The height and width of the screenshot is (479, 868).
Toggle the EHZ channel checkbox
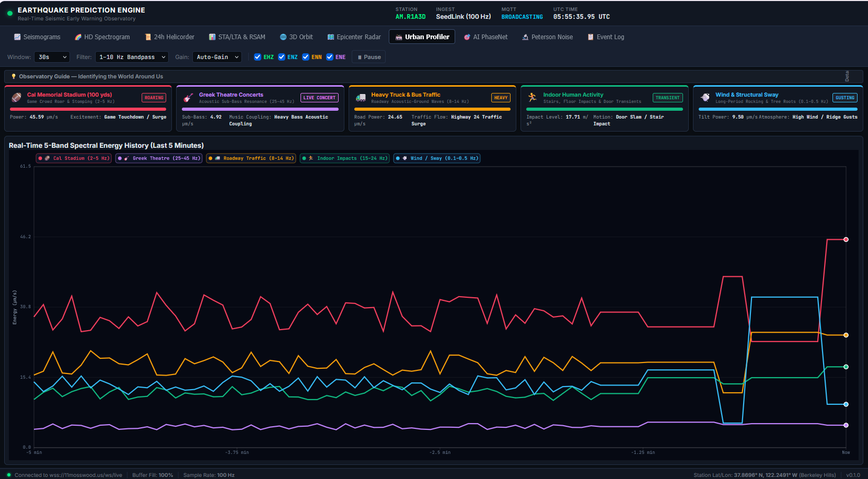point(258,57)
